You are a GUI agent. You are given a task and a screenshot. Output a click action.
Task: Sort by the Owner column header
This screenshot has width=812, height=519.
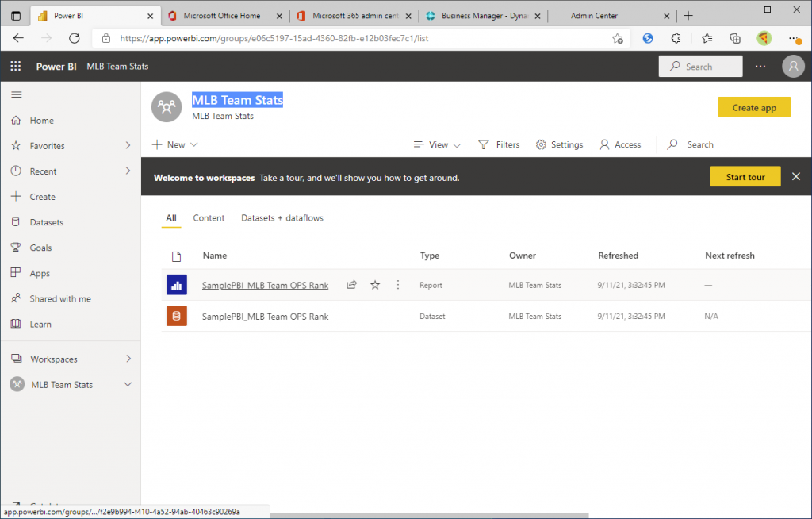point(523,255)
